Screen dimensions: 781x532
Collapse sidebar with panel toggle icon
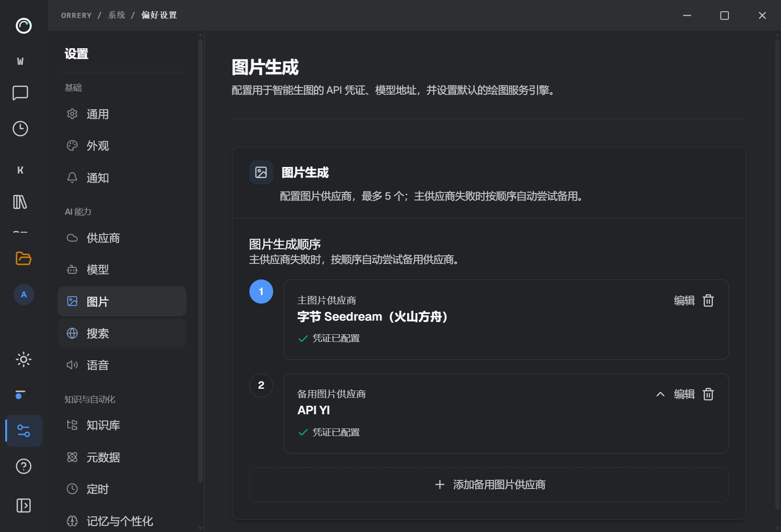click(x=24, y=506)
